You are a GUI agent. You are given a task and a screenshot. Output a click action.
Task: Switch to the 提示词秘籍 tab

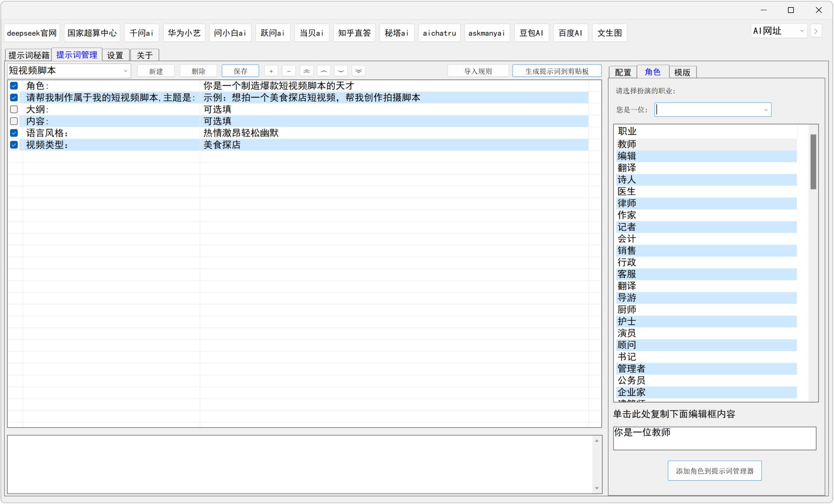tap(29, 55)
